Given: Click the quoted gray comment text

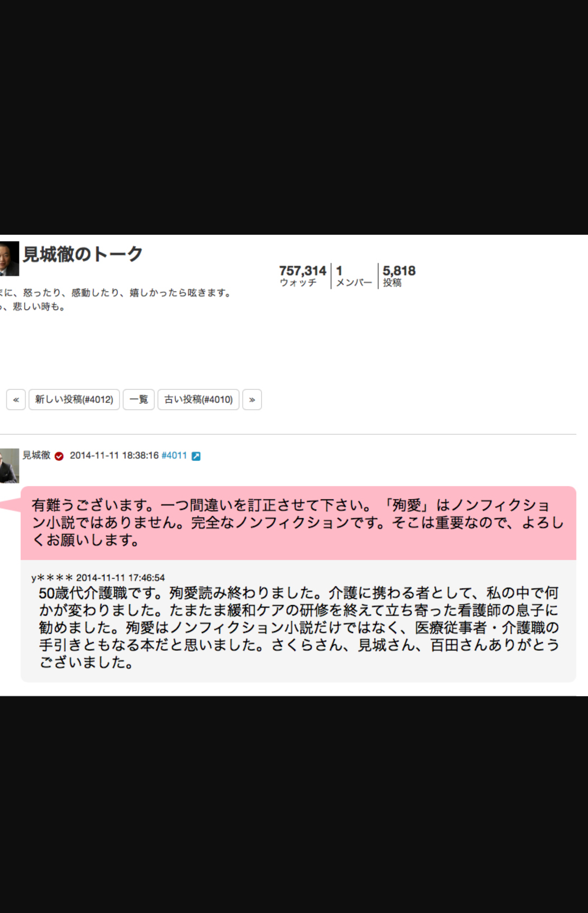Looking at the screenshot, I should 299,628.
